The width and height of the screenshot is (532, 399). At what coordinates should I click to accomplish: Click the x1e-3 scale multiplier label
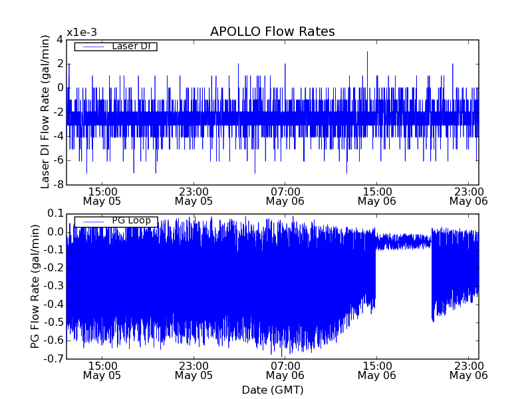(81, 33)
